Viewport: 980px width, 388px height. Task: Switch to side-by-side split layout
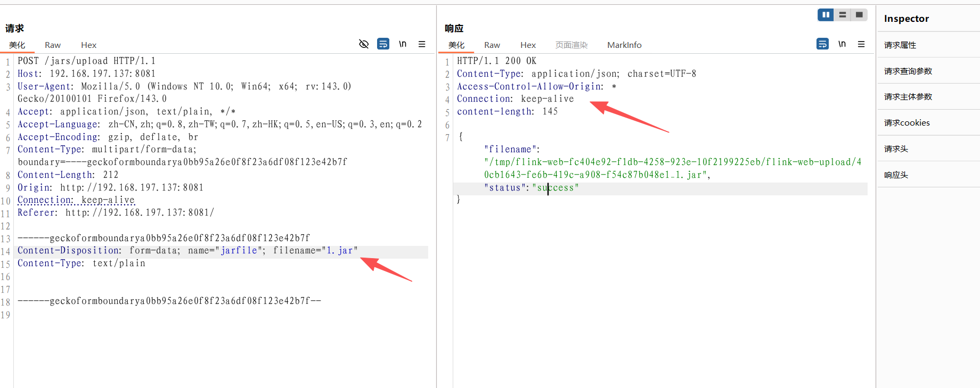tap(826, 15)
